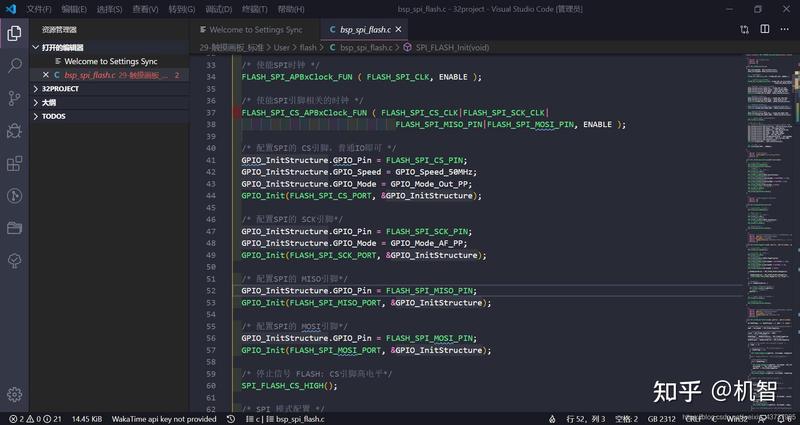
Task: Open the 转到(G) menu
Action: point(182,9)
